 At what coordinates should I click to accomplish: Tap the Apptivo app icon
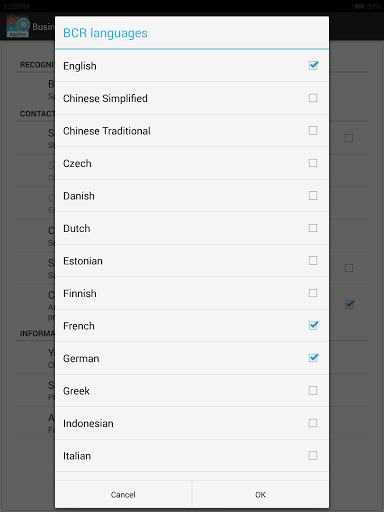click(18, 27)
